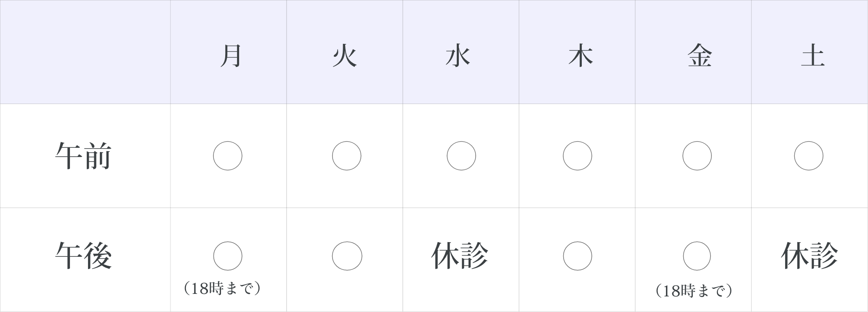Screen dimensions: 868x312
Task: Select the 月 column header
Action: (231, 56)
